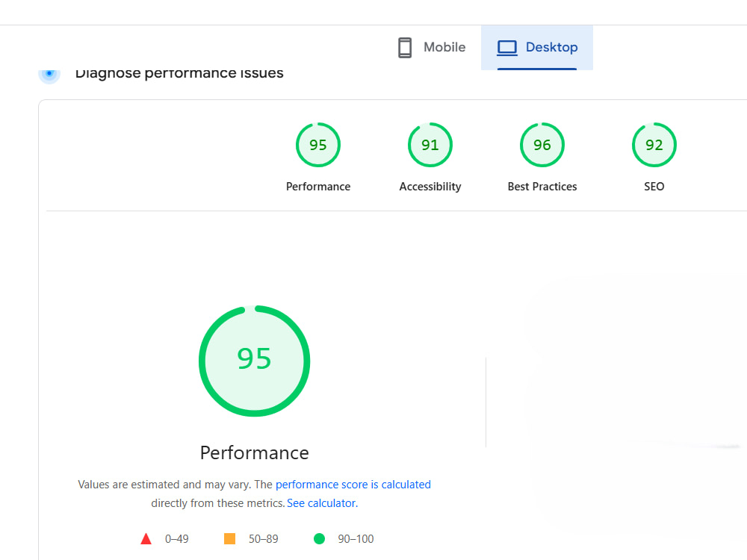
Task: Open the 'See calculator' link
Action: (321, 503)
